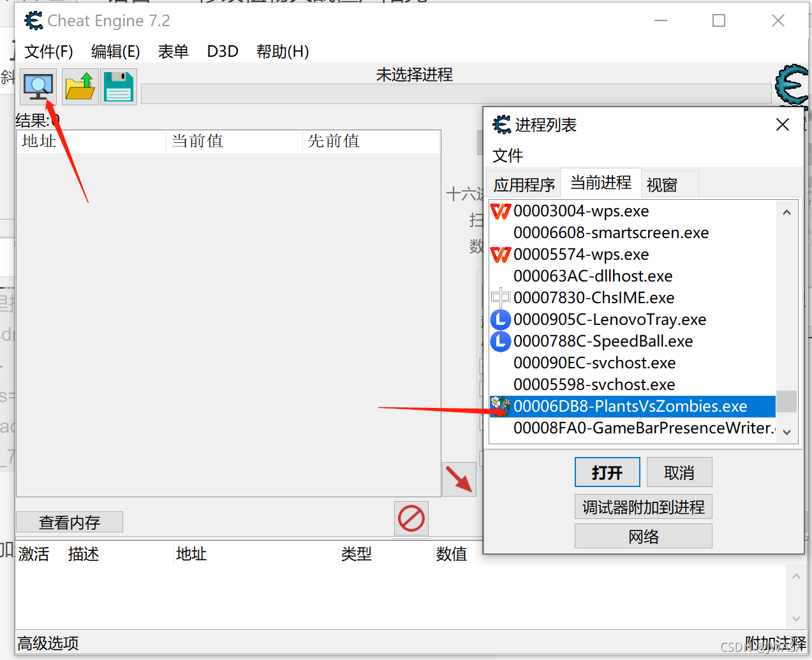Select 00005598-svchost.exe process
The height and width of the screenshot is (660, 812).
pyautogui.click(x=632, y=384)
